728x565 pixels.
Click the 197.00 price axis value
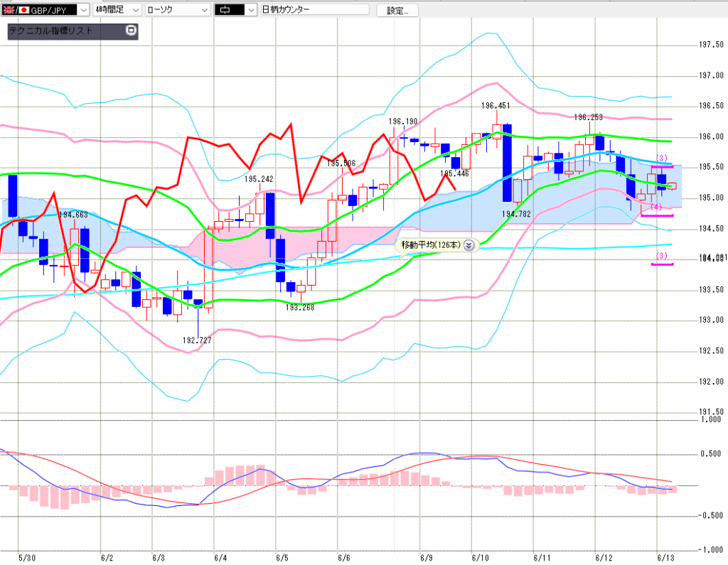pyautogui.click(x=711, y=75)
